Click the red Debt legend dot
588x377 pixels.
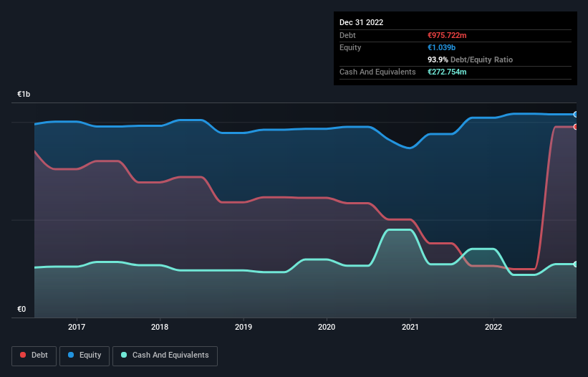[23, 355]
